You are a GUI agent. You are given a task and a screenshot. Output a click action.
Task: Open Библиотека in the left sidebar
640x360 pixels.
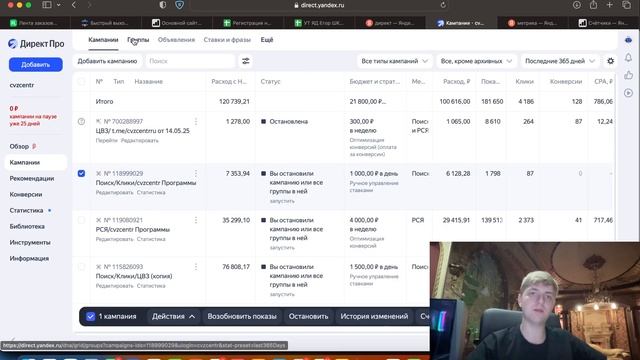(27, 226)
